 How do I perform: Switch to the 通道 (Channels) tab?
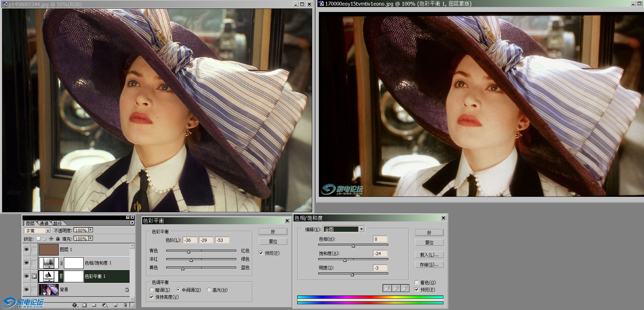[x=44, y=223]
